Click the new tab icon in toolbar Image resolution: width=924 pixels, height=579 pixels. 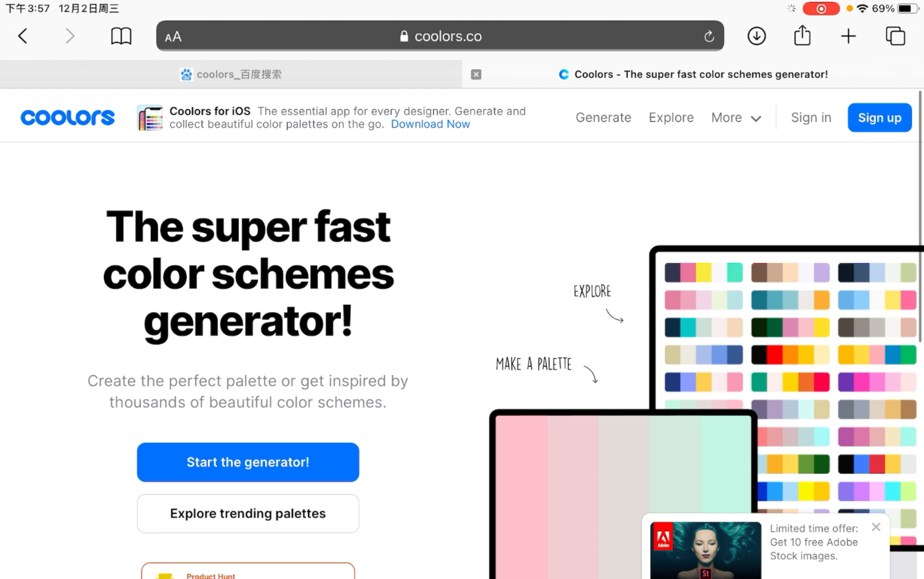[849, 36]
